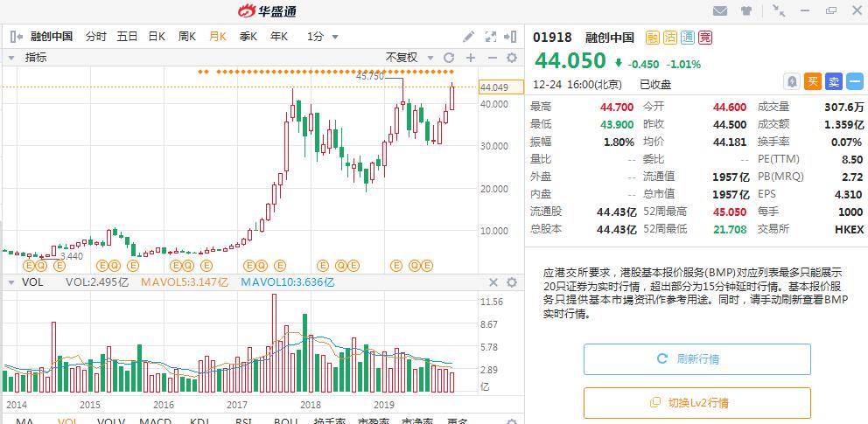Click the 最低 value 43.900
The height and width of the screenshot is (424, 868).
coord(617,124)
